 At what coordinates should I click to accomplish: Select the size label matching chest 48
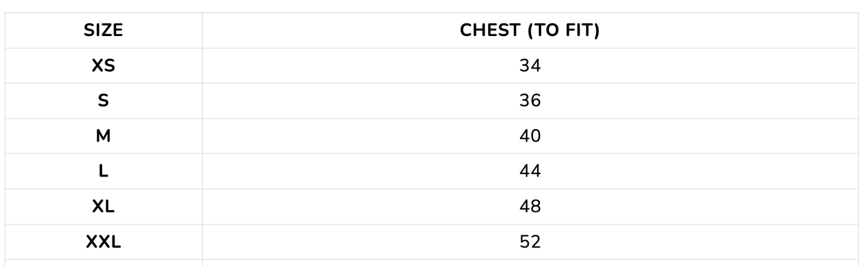tap(103, 207)
